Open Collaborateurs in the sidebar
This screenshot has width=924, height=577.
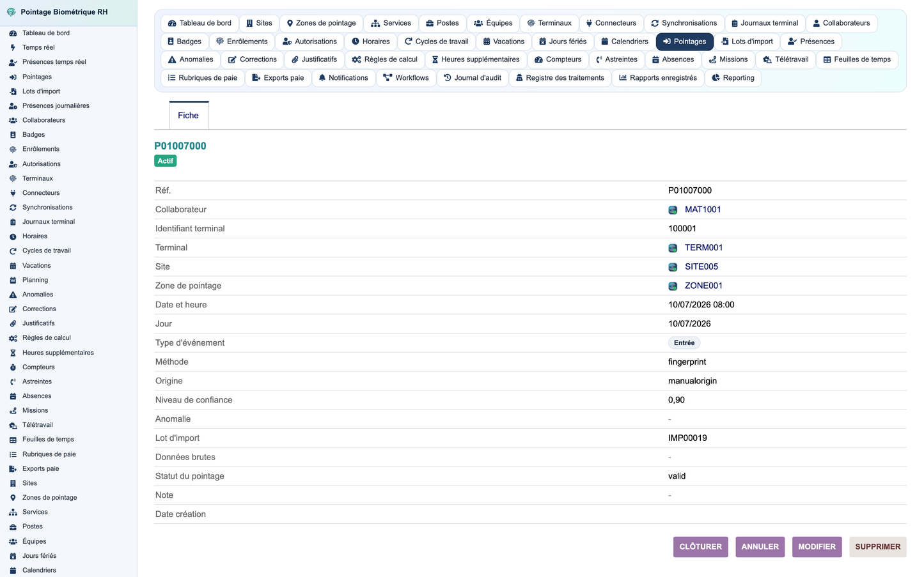[x=43, y=120]
